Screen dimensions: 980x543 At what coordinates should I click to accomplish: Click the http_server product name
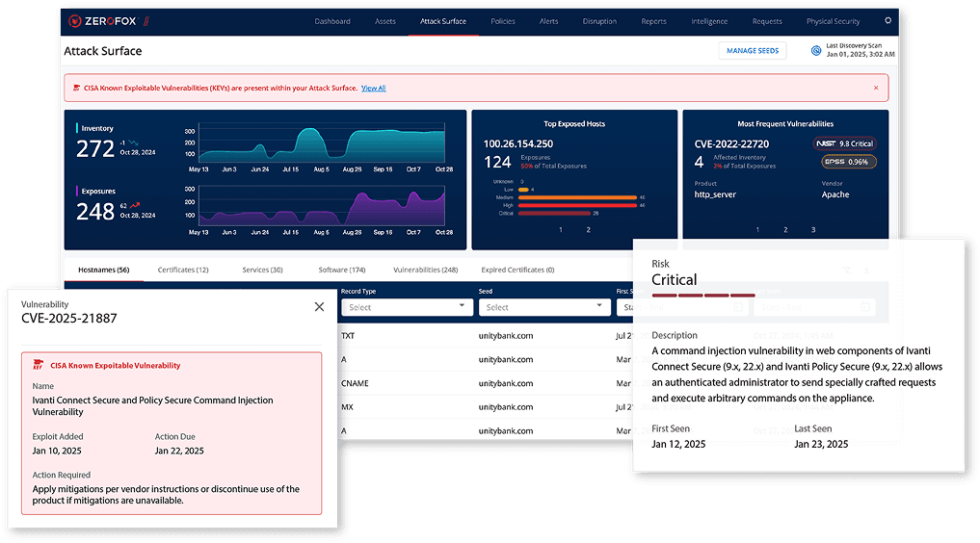[715, 194]
